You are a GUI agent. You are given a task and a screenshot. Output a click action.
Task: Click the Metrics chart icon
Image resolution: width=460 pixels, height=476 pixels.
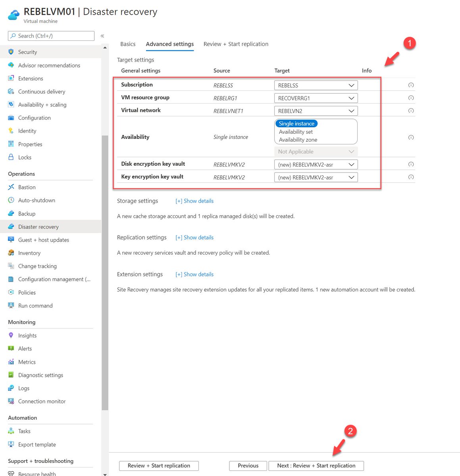point(11,362)
